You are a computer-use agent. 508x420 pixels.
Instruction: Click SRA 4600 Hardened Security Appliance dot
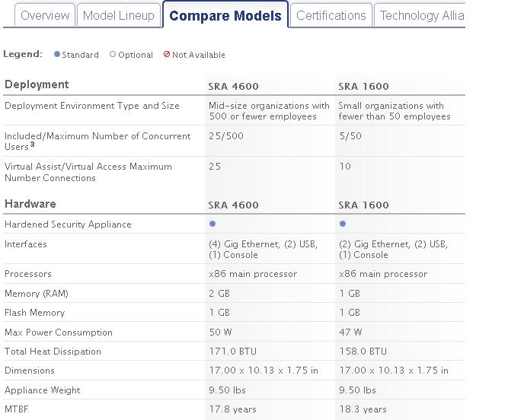212,224
